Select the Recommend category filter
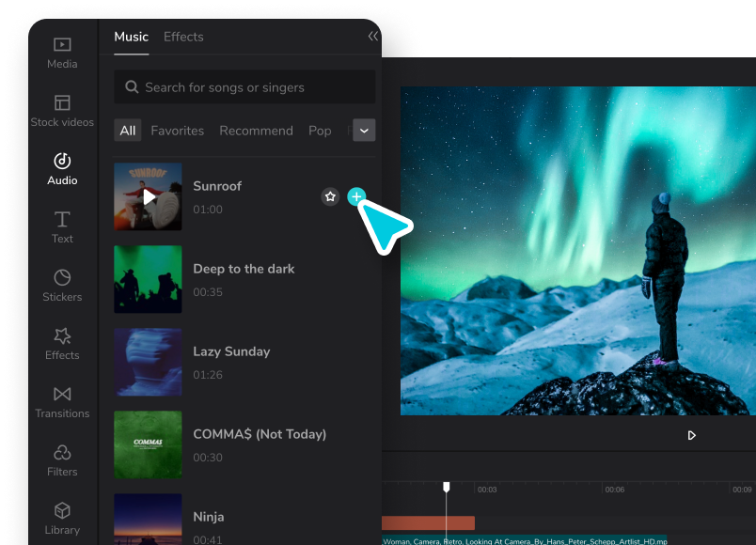This screenshot has height=545, width=756. click(x=256, y=131)
